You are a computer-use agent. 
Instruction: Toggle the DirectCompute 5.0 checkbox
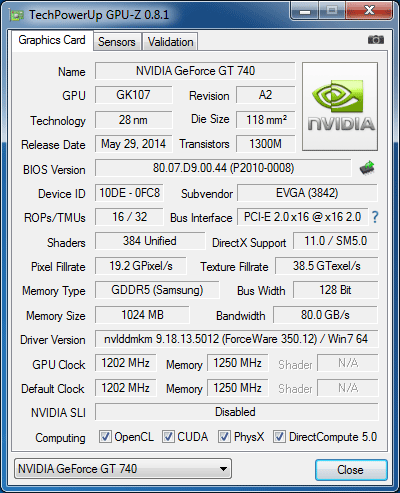(x=279, y=437)
